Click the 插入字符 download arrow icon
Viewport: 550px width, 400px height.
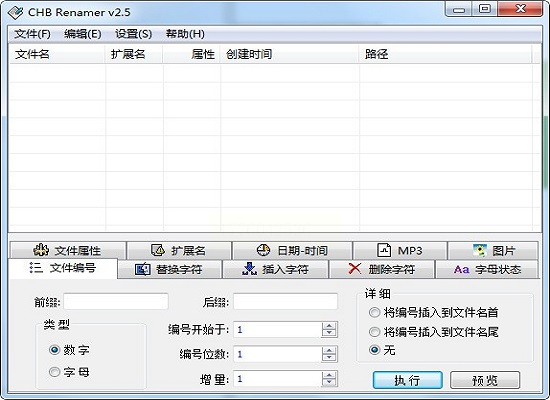[x=249, y=269]
